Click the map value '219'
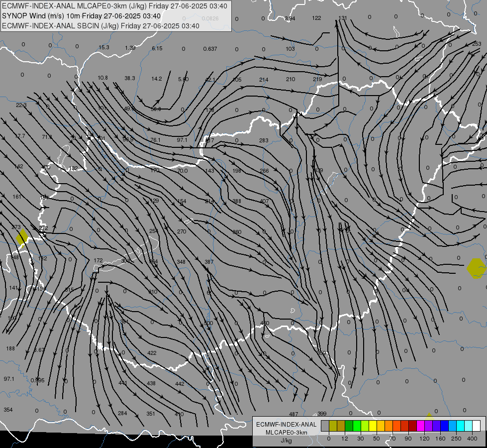This screenshot has width=487, height=448. [317, 79]
